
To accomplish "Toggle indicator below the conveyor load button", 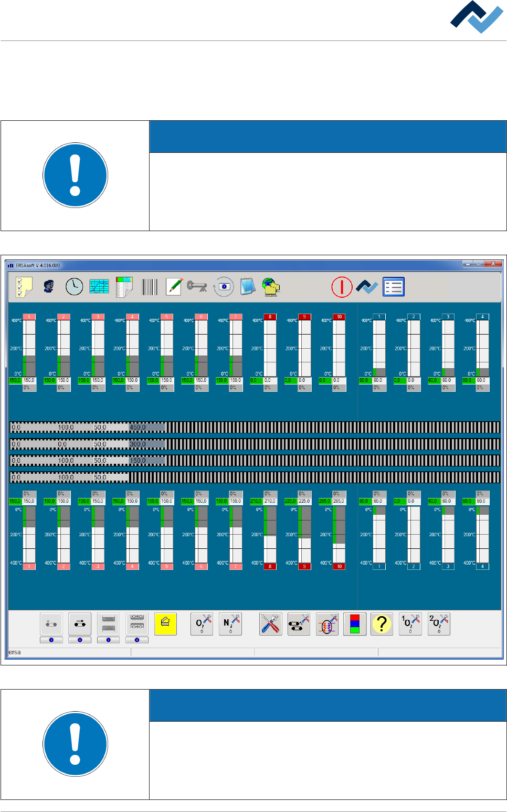I will (x=51, y=640).
